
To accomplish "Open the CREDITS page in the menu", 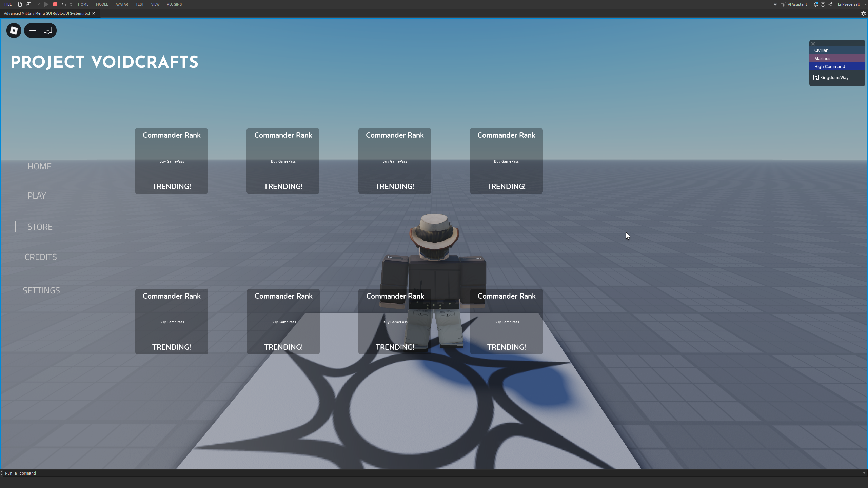I will click(x=41, y=257).
